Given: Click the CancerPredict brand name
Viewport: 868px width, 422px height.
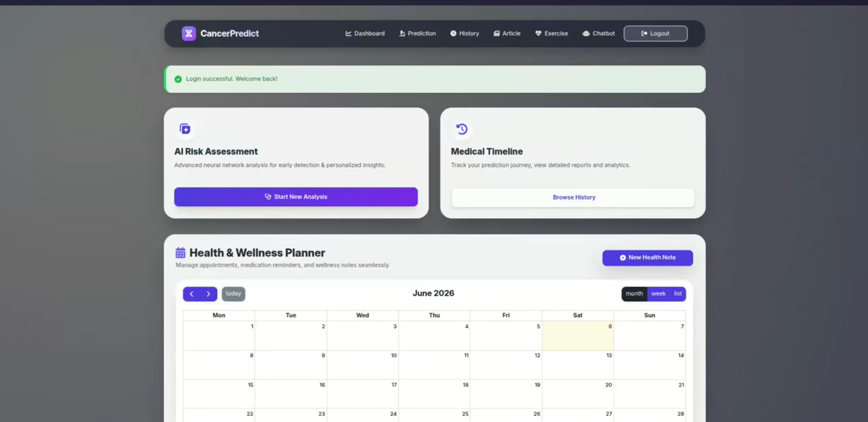Looking at the screenshot, I should [x=229, y=33].
